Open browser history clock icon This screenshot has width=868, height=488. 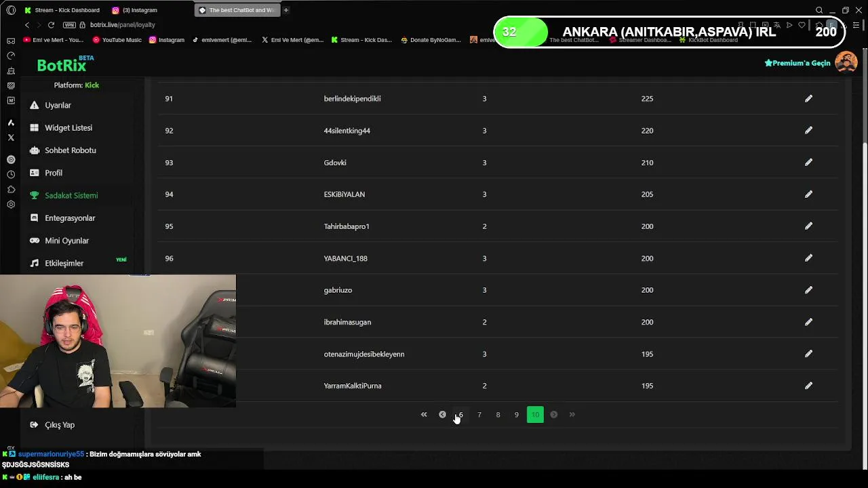pyautogui.click(x=11, y=174)
